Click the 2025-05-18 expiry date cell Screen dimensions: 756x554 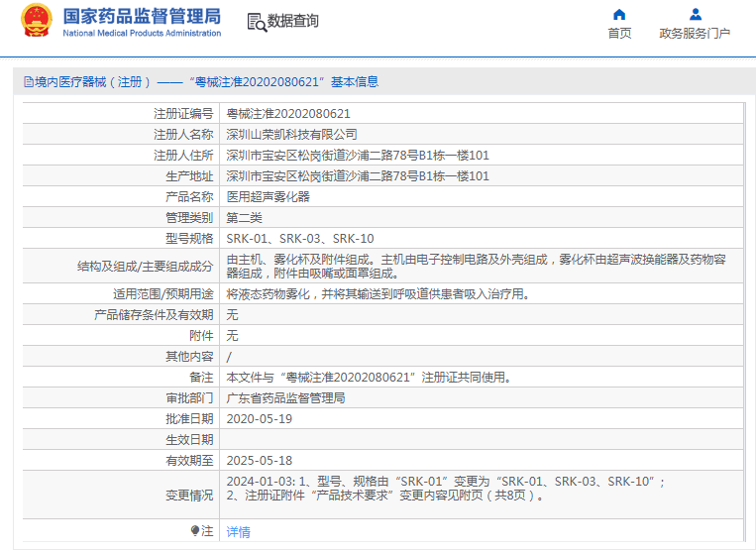point(260,461)
